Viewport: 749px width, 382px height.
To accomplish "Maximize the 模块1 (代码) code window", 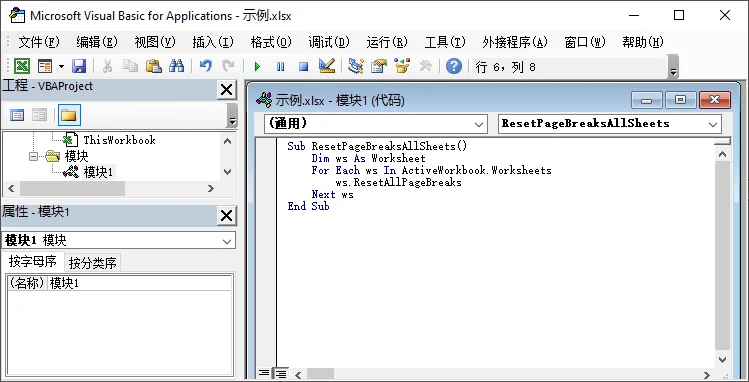I will [681, 100].
